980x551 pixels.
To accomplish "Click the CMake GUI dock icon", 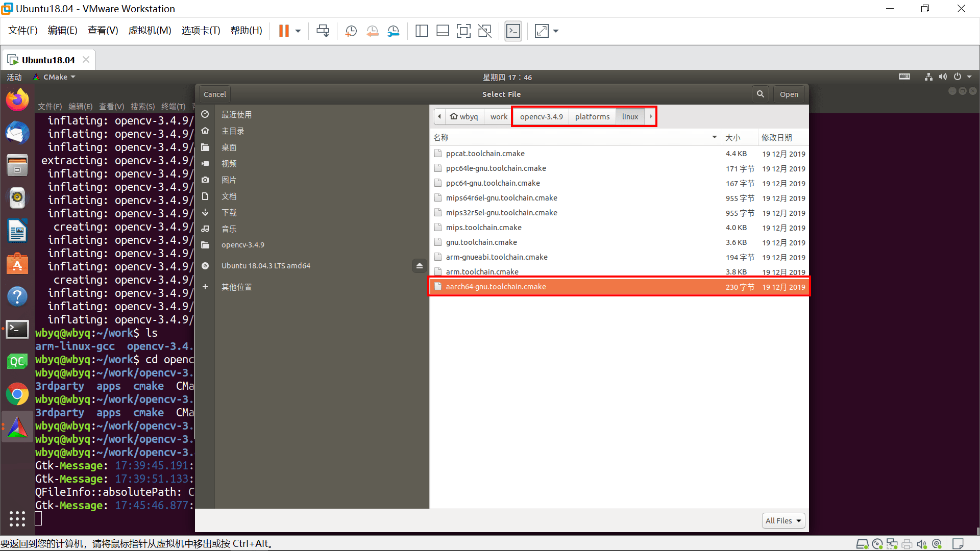I will [x=17, y=427].
